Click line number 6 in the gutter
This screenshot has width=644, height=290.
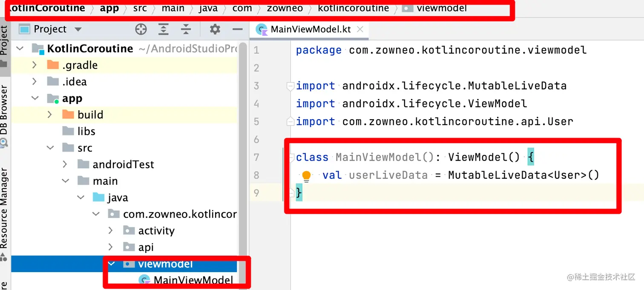pyautogui.click(x=256, y=139)
